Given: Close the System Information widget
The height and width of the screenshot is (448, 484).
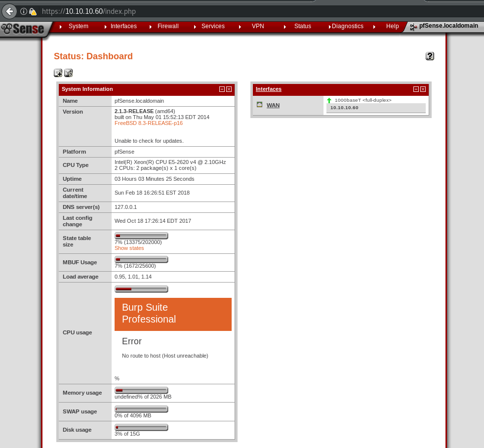Looking at the screenshot, I should click(229, 89).
